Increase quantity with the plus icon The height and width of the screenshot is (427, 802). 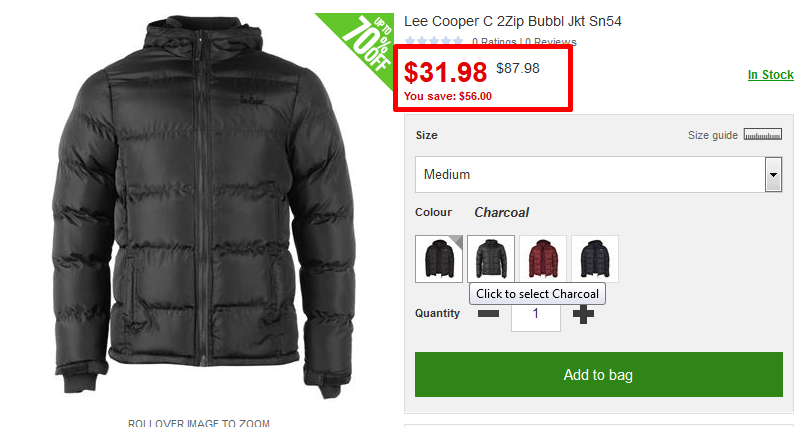pos(583,314)
